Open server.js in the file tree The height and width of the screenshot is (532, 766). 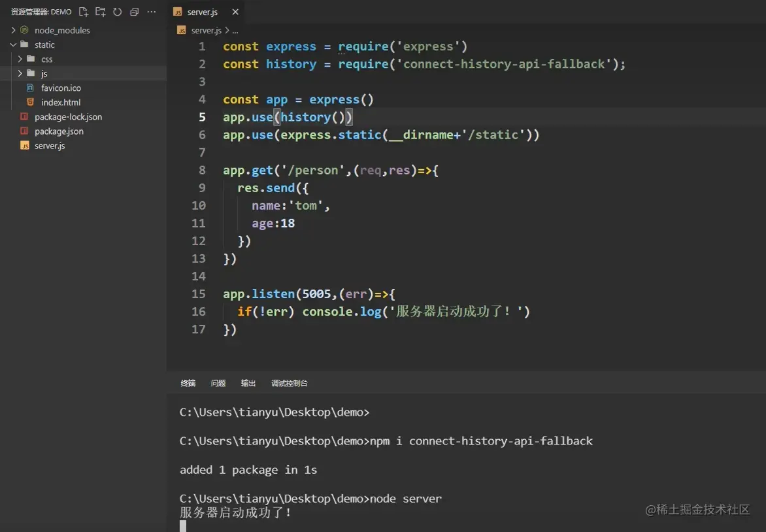[x=50, y=146]
